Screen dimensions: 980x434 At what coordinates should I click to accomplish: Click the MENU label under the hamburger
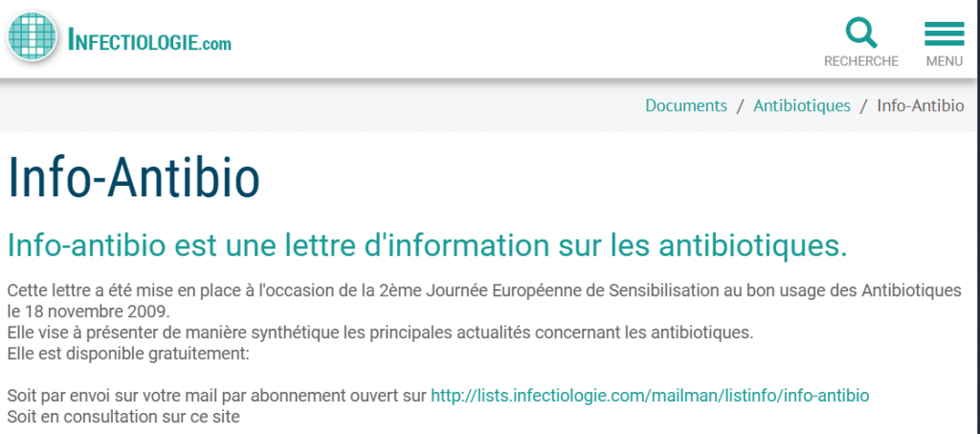944,61
